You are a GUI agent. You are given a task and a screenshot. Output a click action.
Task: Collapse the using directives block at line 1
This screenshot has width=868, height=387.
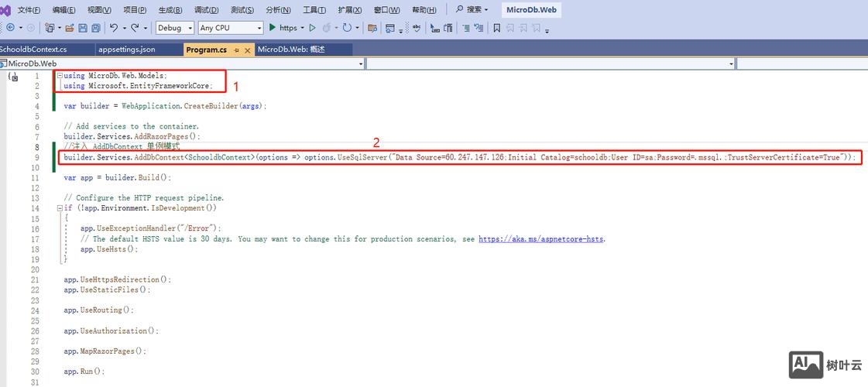(59, 76)
